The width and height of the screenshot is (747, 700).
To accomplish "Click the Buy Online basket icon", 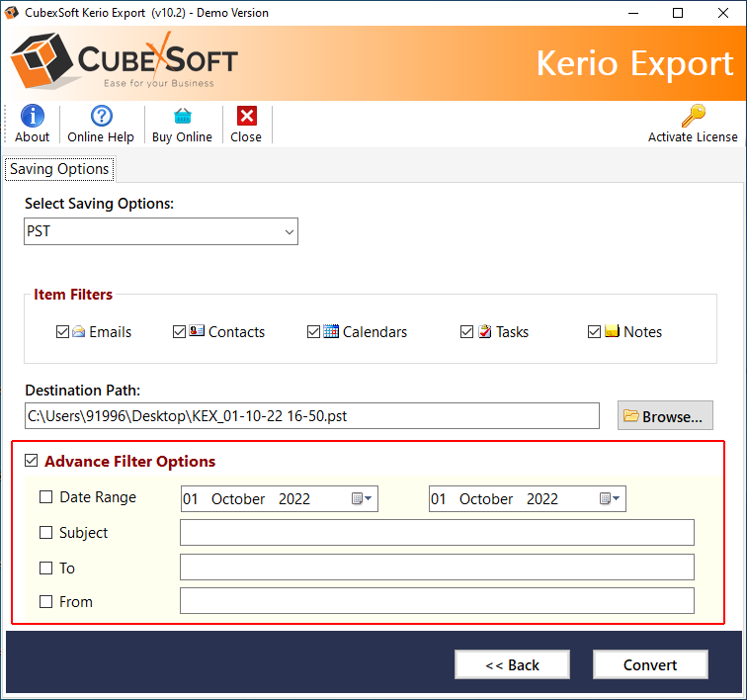I will tap(183, 116).
